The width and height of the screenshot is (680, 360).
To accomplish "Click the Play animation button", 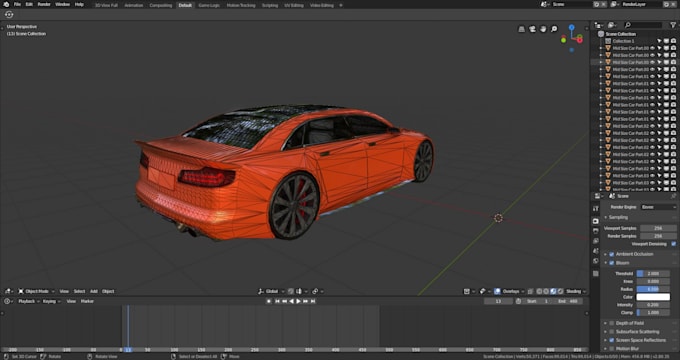I will [x=298, y=301].
